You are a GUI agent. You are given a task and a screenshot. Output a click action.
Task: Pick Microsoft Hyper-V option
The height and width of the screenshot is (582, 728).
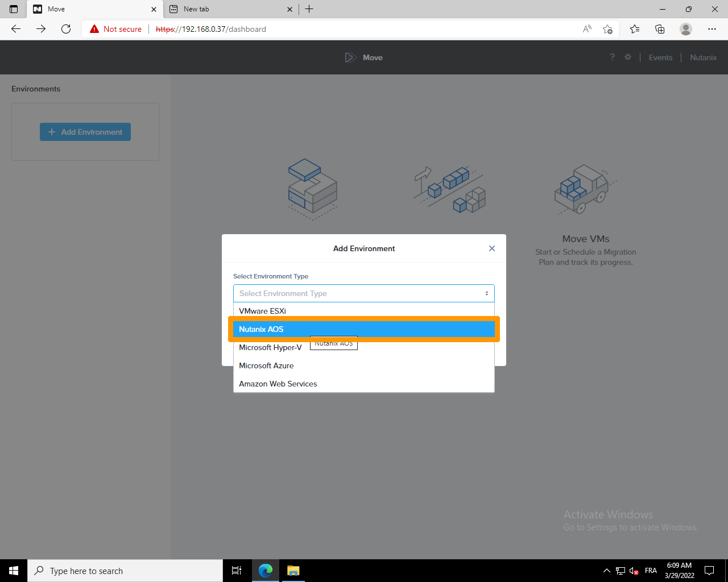(271, 347)
